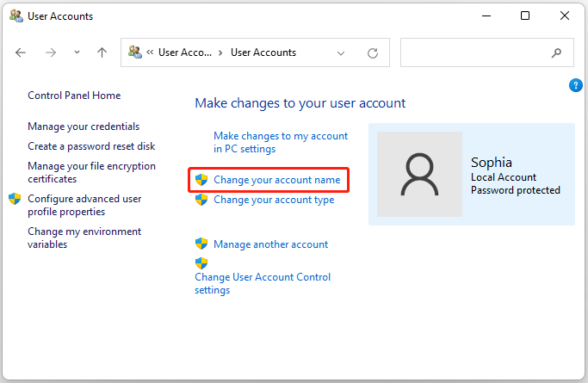
Task: Click the forward navigation arrow
Action: tap(51, 53)
